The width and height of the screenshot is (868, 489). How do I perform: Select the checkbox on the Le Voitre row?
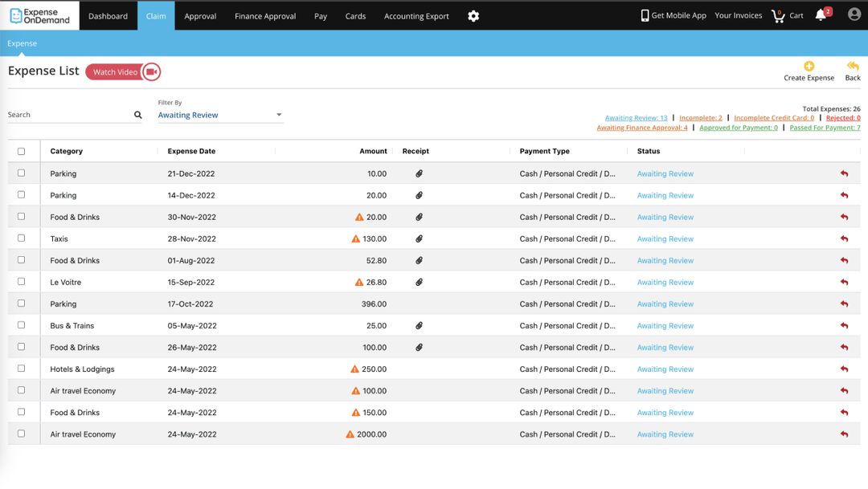(x=22, y=282)
